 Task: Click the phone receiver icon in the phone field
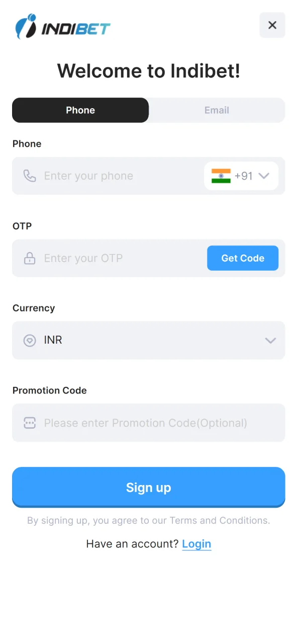[x=30, y=176]
